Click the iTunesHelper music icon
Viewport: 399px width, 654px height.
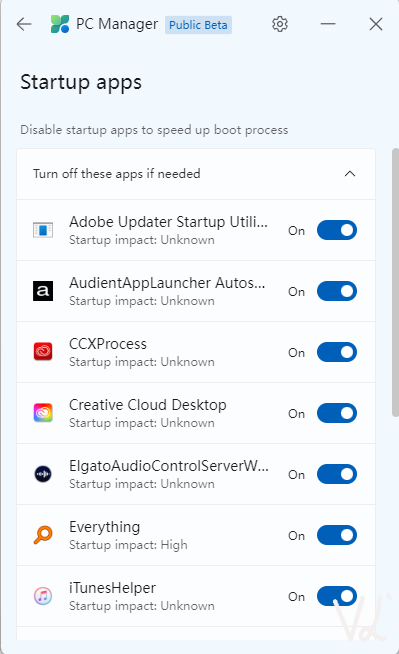43,596
